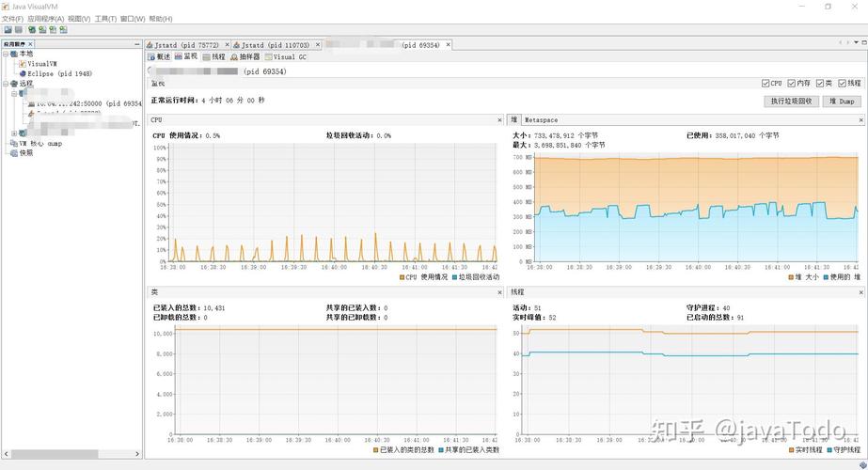Collapse the first remote host node

(14, 93)
